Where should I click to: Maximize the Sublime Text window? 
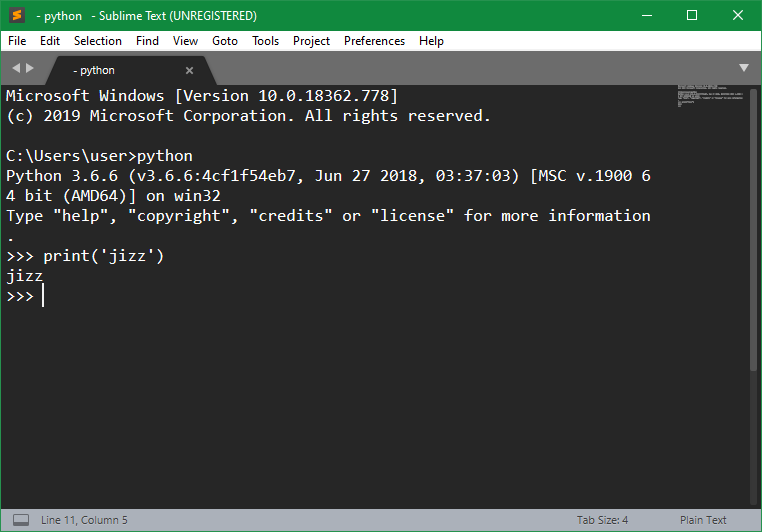coord(692,16)
